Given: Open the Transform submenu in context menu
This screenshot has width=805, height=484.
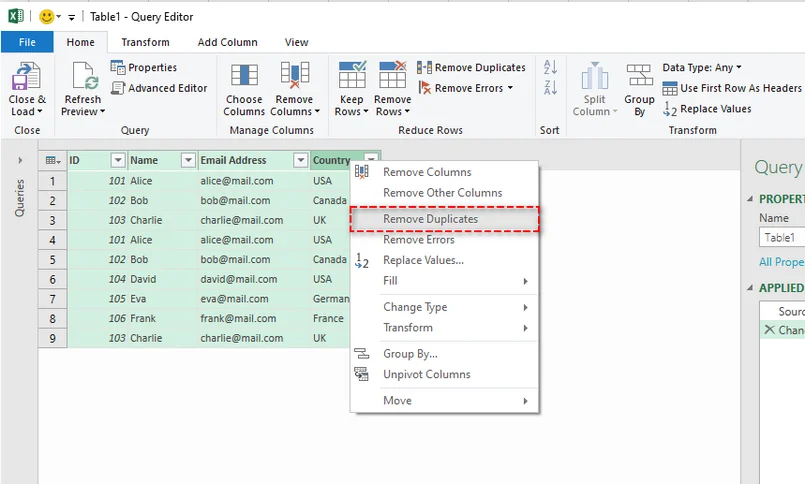Looking at the screenshot, I should tap(444, 327).
